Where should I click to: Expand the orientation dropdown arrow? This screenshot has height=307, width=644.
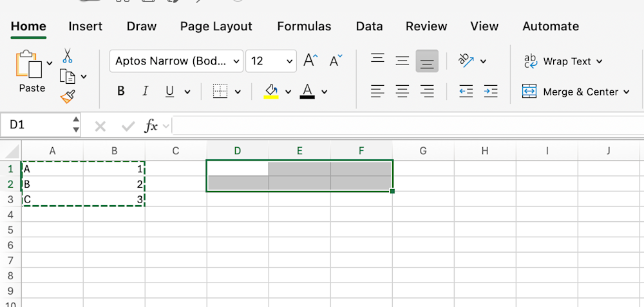click(483, 61)
